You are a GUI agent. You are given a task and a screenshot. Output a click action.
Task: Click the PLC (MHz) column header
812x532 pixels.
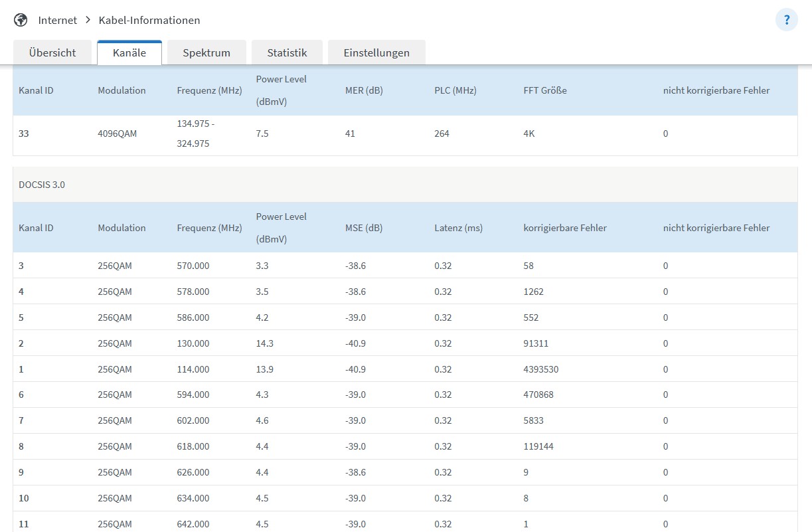coord(455,90)
